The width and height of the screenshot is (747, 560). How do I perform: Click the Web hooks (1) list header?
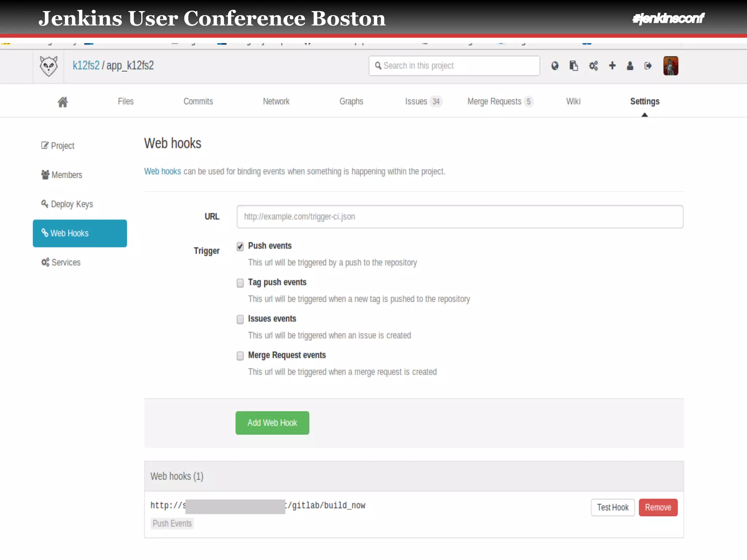click(x=414, y=476)
